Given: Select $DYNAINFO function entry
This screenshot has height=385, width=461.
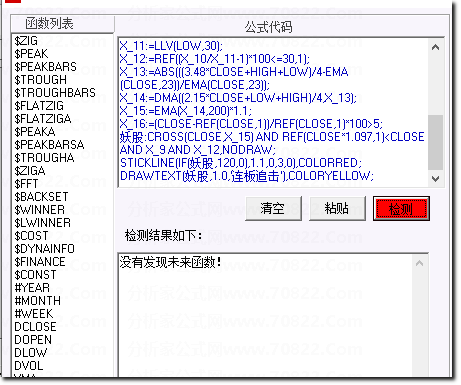Looking at the screenshot, I should point(44,249).
